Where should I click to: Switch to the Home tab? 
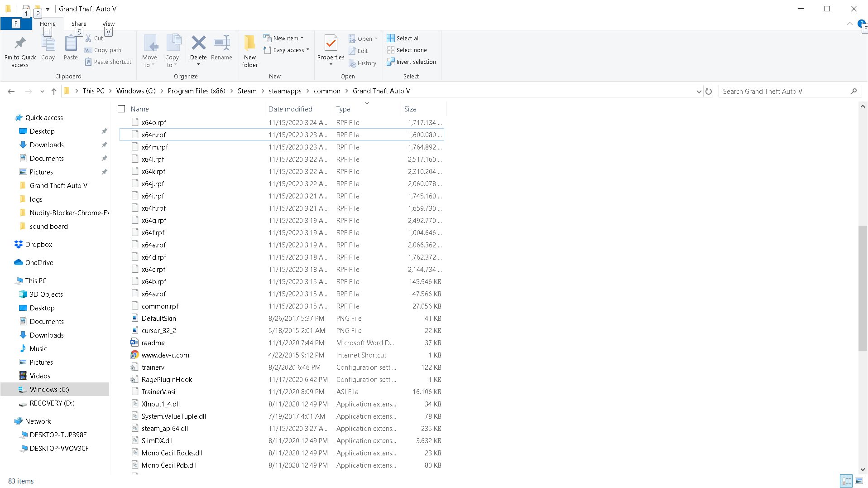48,24
